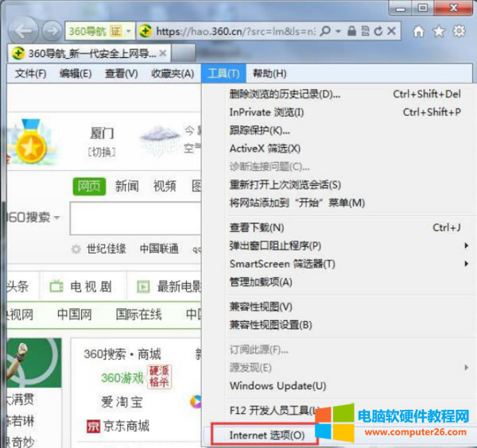477x448 pixels.
Task: Click the 京东商城 red logo icon
Action: point(93,426)
